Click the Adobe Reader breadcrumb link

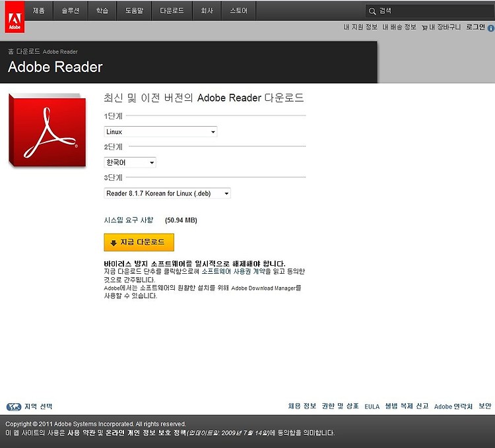pyautogui.click(x=60, y=51)
